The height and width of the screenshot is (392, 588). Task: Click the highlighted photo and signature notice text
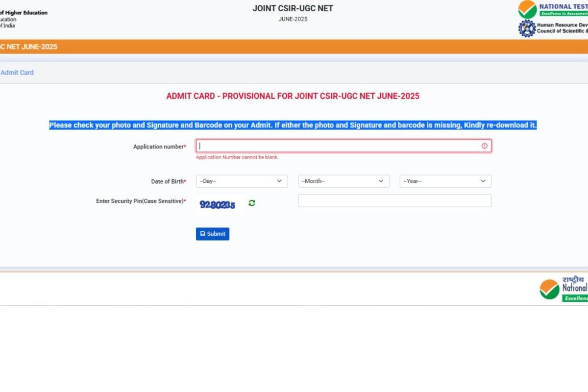[x=293, y=125]
